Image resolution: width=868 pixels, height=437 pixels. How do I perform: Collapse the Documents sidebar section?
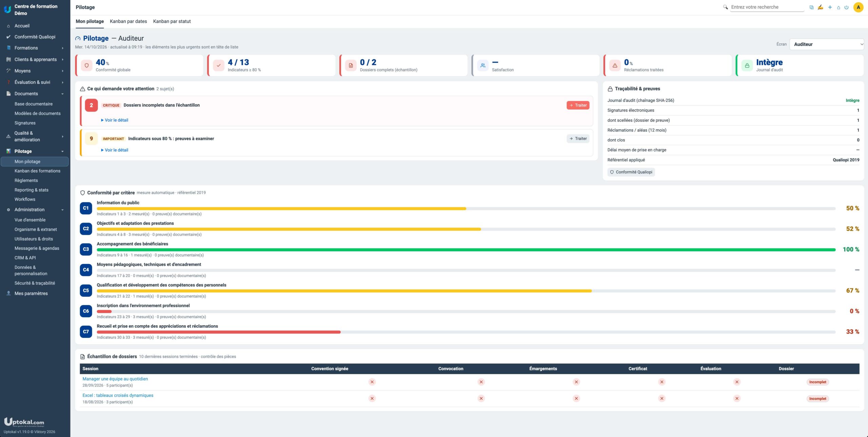click(35, 94)
